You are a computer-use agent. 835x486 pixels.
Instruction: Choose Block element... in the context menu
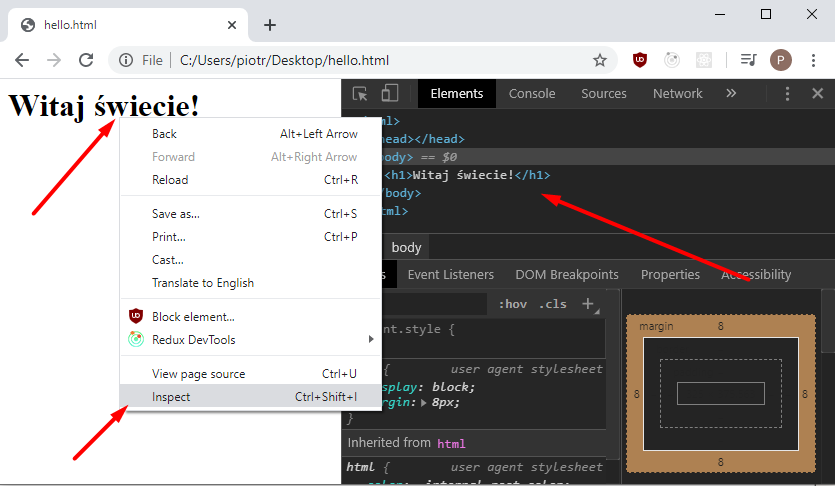pos(251,317)
